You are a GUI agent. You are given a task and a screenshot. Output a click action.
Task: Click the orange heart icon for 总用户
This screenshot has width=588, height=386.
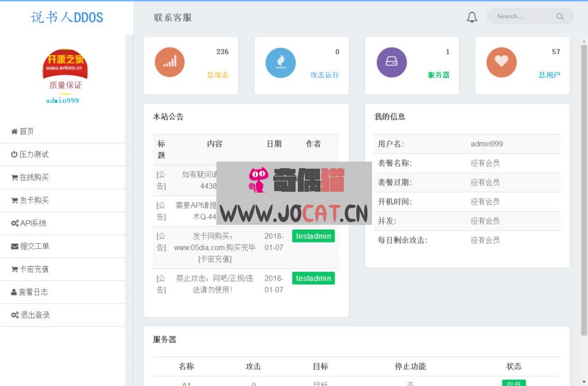point(501,62)
